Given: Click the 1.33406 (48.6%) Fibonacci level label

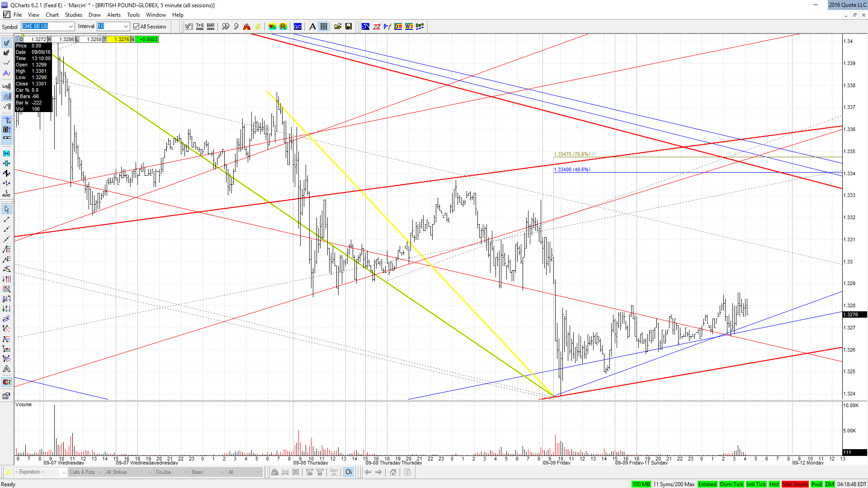Looking at the screenshot, I should coord(572,170).
